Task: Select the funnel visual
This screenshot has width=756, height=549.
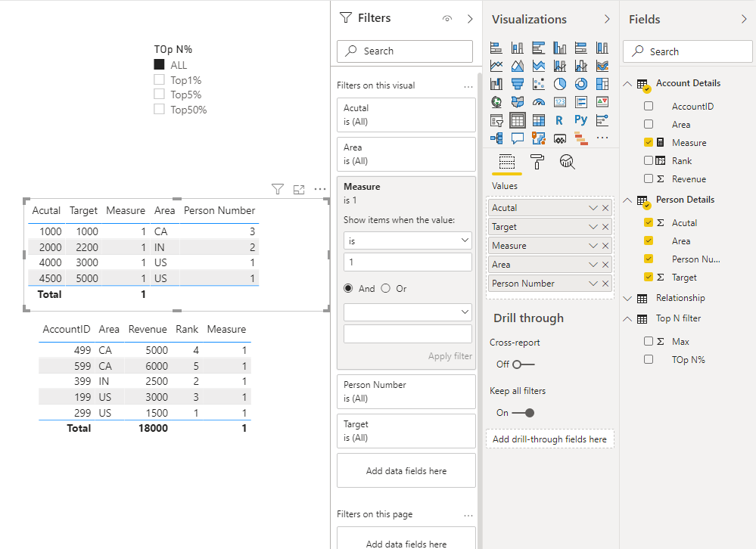Action: coord(518,84)
